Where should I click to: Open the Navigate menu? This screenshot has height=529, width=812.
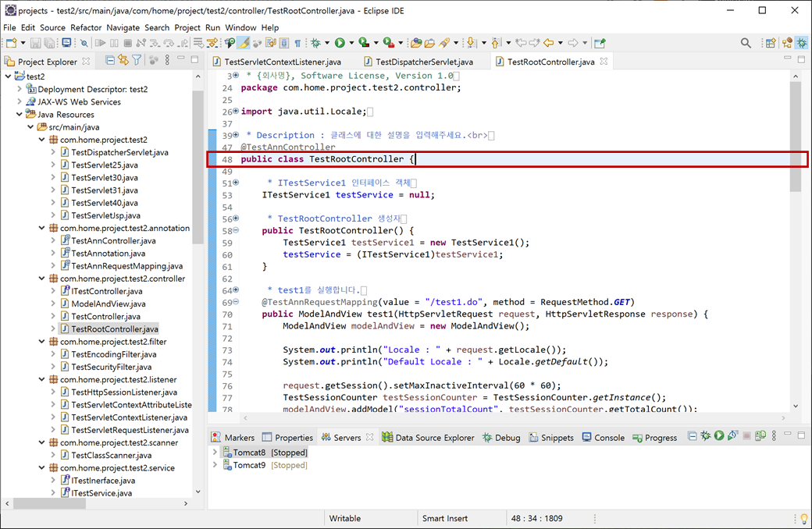123,27
